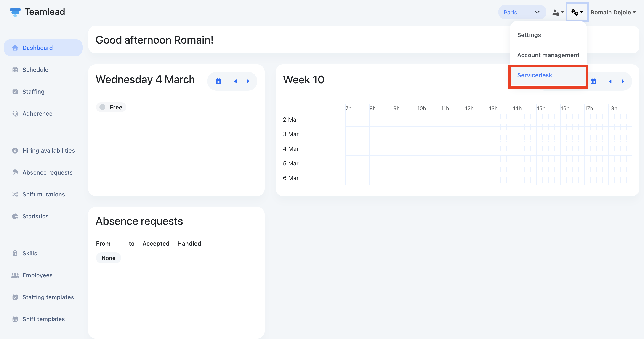Select Settings in the open menu
Viewport: 644px width, 339px height.
(529, 35)
